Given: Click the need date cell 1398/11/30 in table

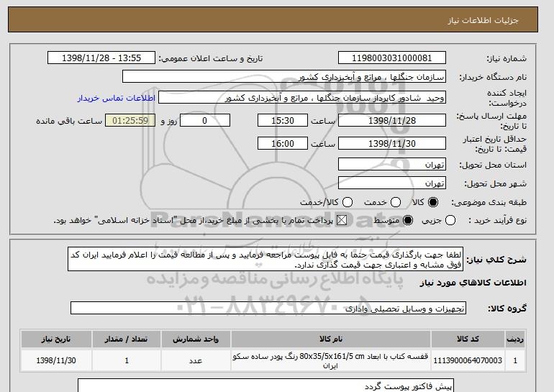Looking at the screenshot, I should (56, 360).
